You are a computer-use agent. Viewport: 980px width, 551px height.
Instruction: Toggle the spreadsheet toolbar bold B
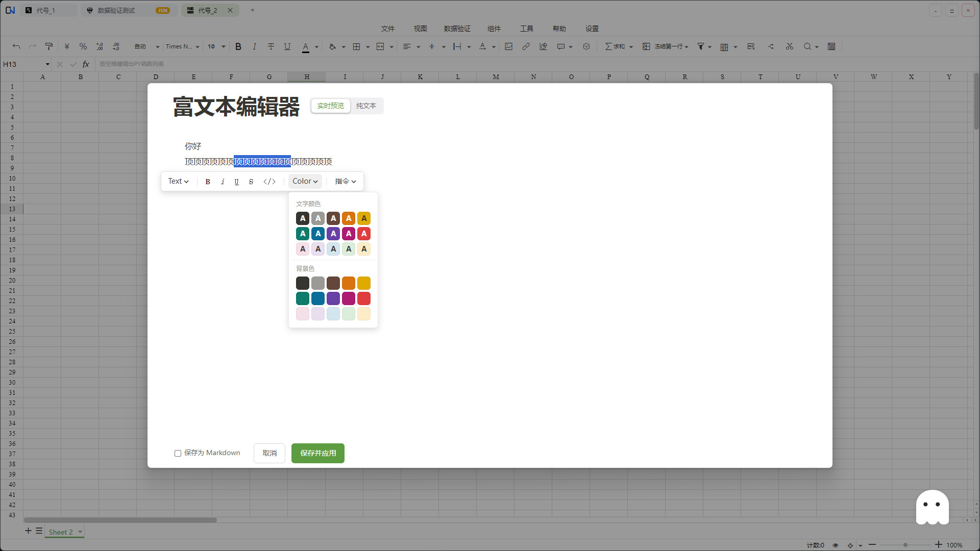238,46
